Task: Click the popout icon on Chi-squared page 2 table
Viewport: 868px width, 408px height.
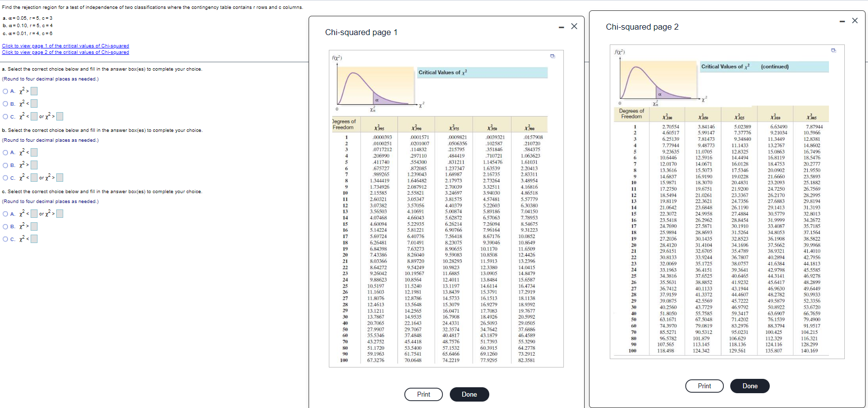Action: [x=833, y=50]
